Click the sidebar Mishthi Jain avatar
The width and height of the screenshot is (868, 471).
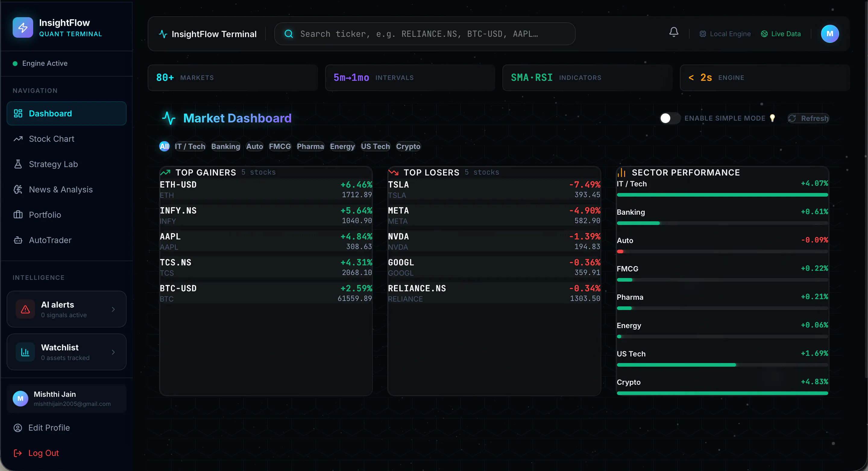coord(20,399)
